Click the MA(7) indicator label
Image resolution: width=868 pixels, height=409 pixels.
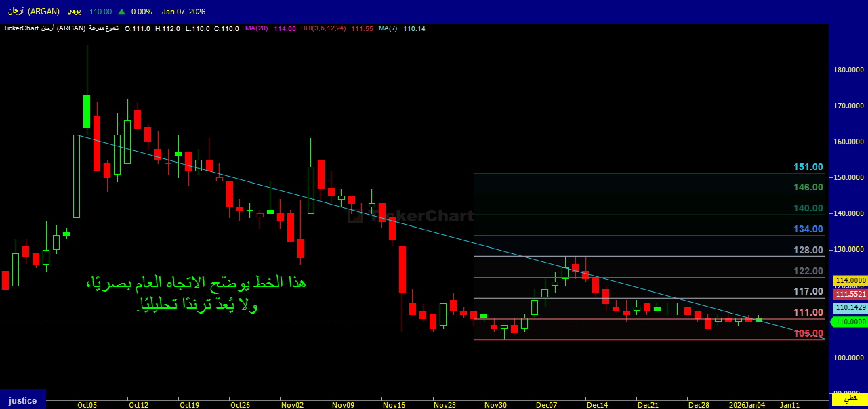pyautogui.click(x=388, y=28)
